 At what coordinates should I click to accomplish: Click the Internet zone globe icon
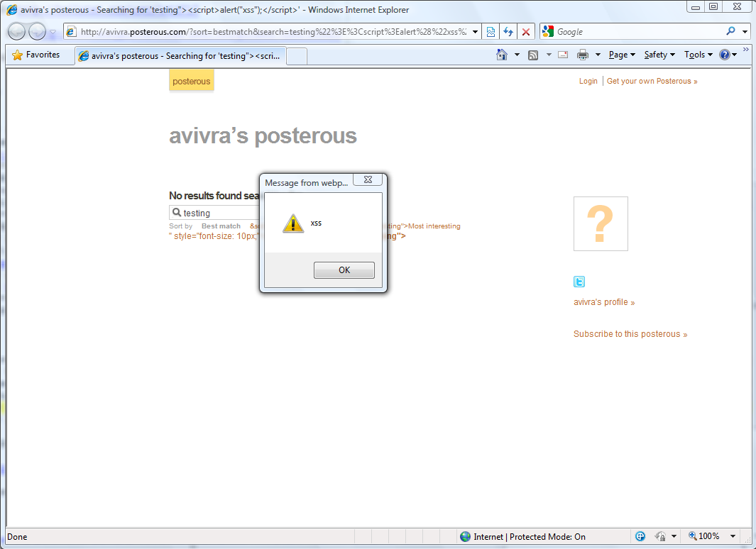point(465,536)
